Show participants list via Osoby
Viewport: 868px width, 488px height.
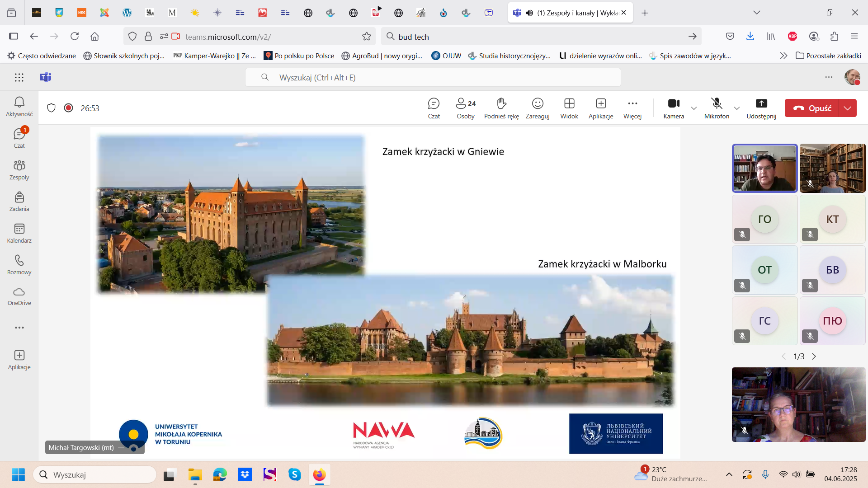pyautogui.click(x=465, y=108)
